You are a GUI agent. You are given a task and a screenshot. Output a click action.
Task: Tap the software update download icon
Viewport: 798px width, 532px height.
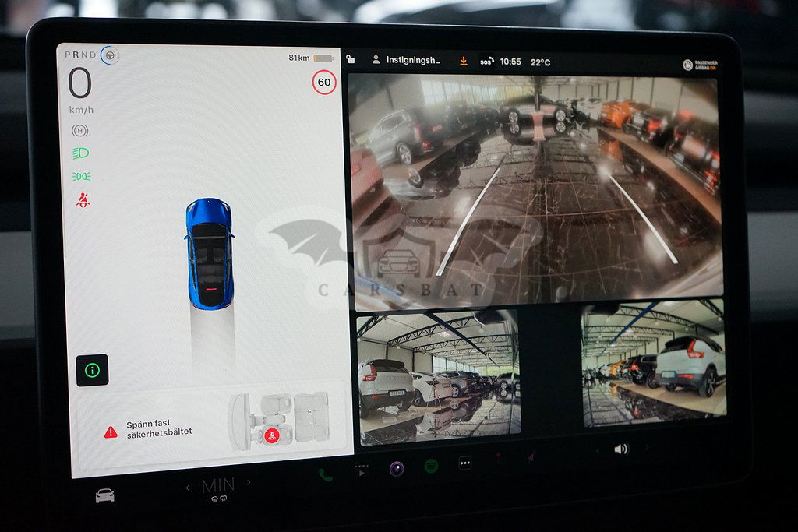[463, 61]
